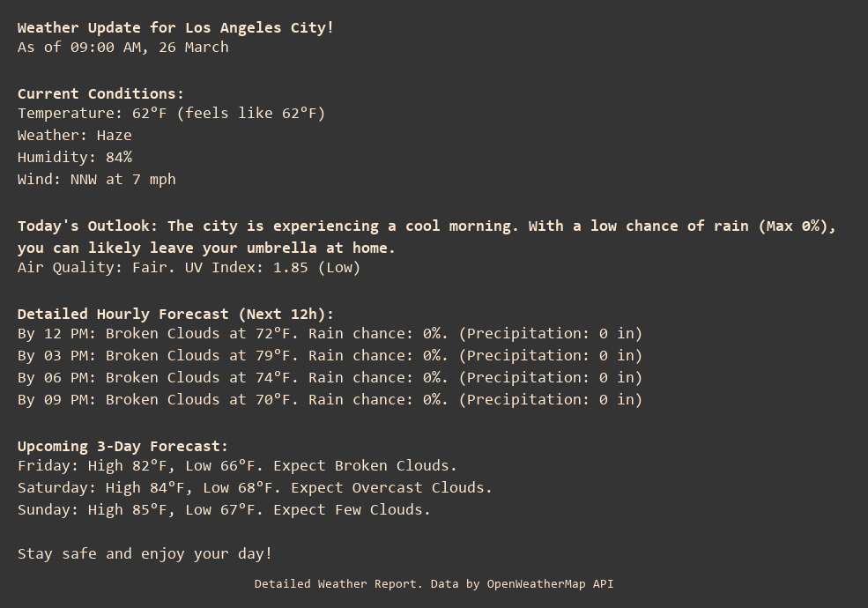Click the 'Humidity: 84%' line
The width and height of the screenshot is (868, 608).
pyautogui.click(x=74, y=157)
